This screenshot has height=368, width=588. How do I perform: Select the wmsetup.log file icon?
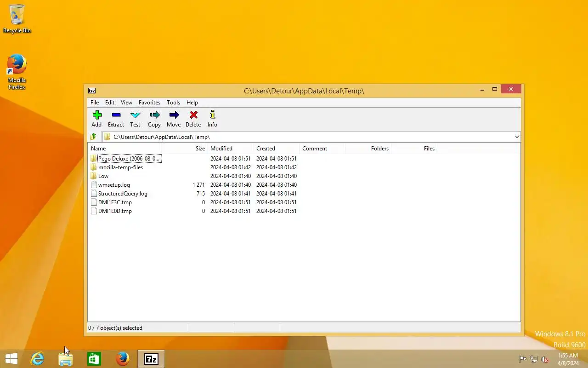point(94,185)
